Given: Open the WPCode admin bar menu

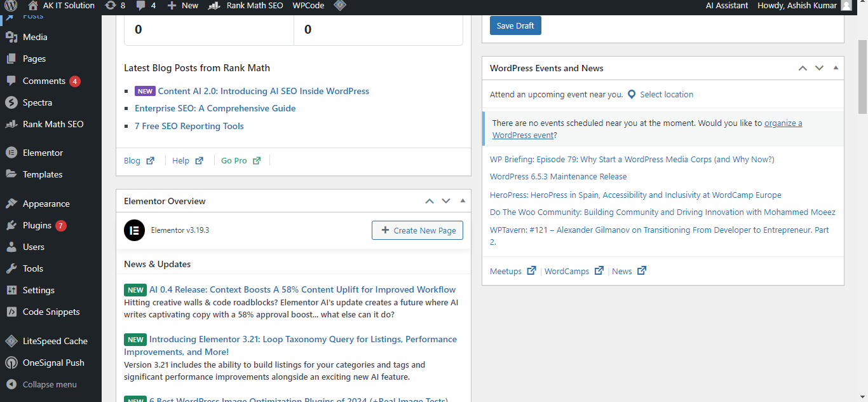Looking at the screenshot, I should tap(308, 5).
